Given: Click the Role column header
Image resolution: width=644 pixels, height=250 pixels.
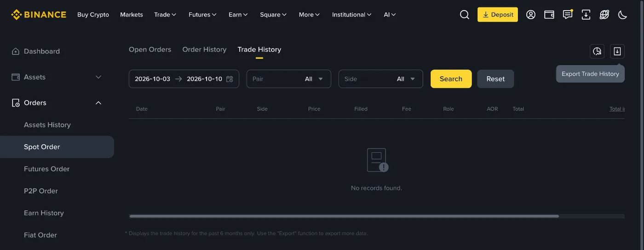Looking at the screenshot, I should pyautogui.click(x=448, y=109).
